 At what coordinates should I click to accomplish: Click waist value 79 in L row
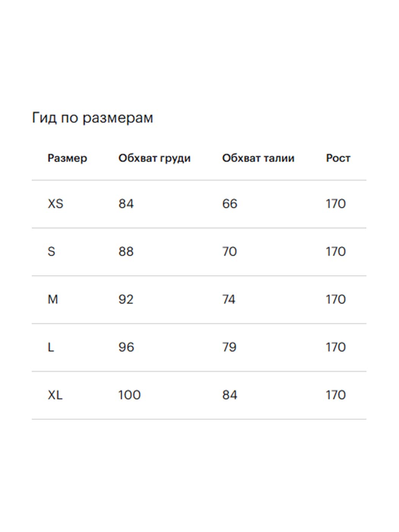coord(229,347)
